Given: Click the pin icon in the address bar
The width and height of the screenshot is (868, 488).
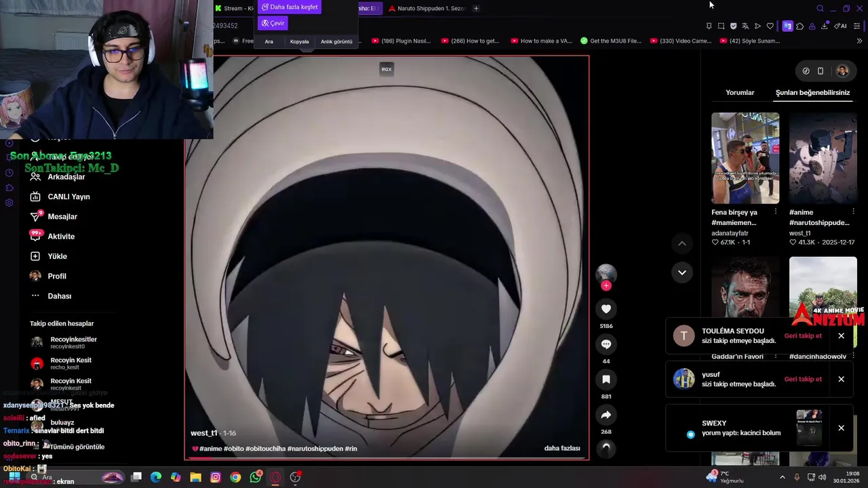Looking at the screenshot, I should click(x=709, y=26).
